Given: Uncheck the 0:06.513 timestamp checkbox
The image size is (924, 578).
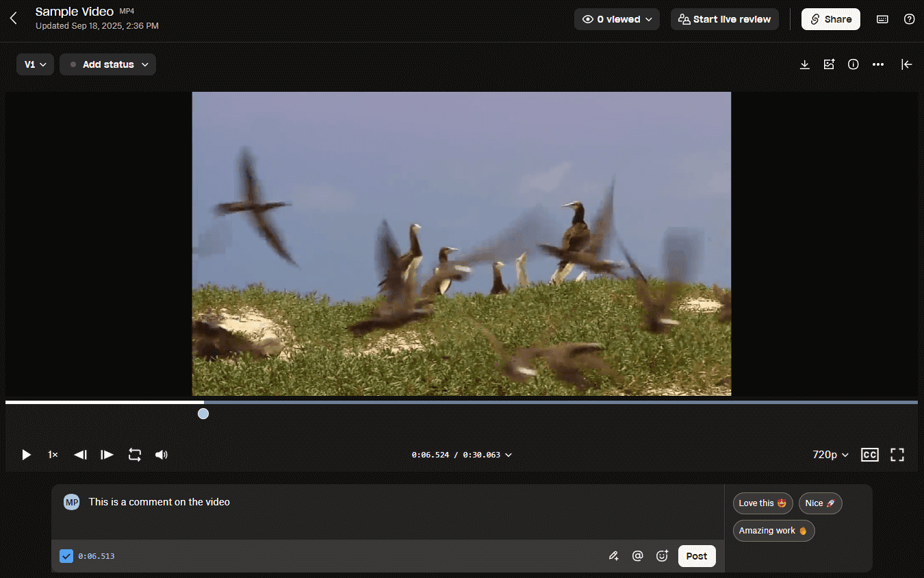Looking at the screenshot, I should point(66,556).
